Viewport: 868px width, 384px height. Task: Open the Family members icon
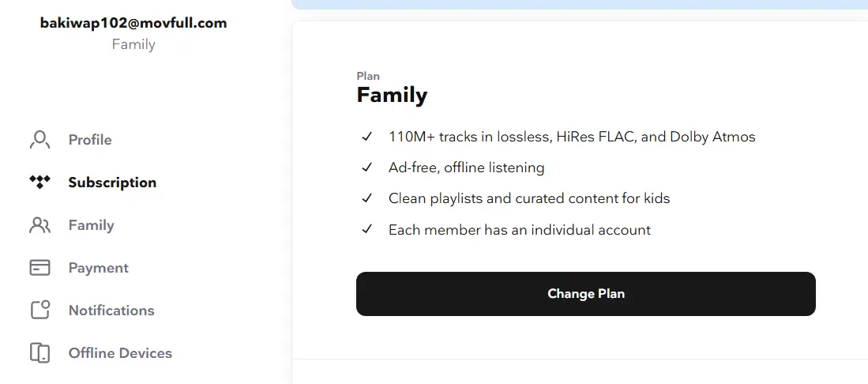click(x=39, y=225)
